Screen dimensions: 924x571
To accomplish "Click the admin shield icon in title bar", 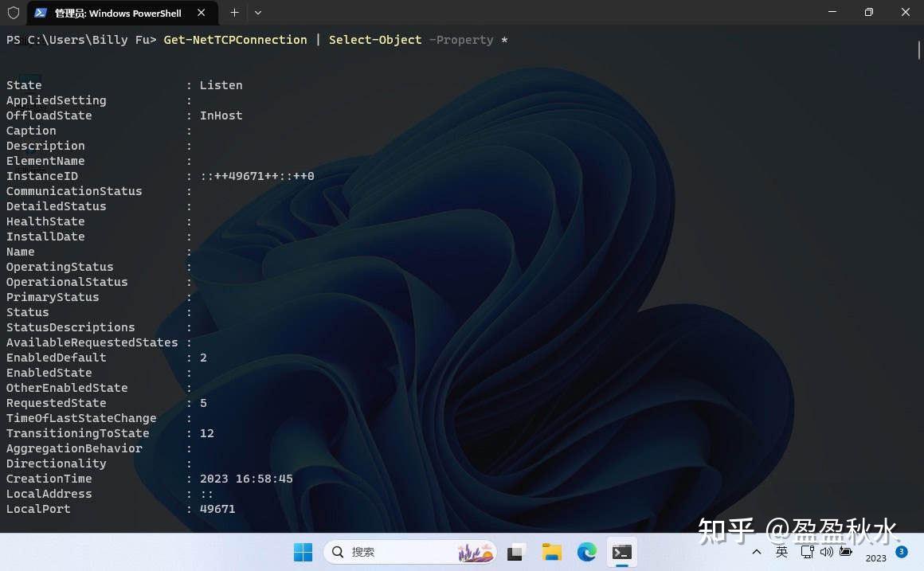I will (x=13, y=13).
